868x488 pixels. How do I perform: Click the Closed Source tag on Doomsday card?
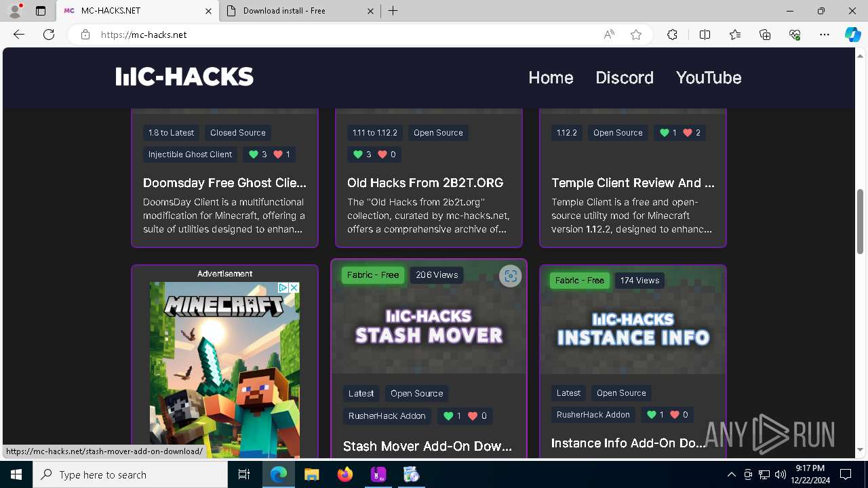pyautogui.click(x=238, y=133)
